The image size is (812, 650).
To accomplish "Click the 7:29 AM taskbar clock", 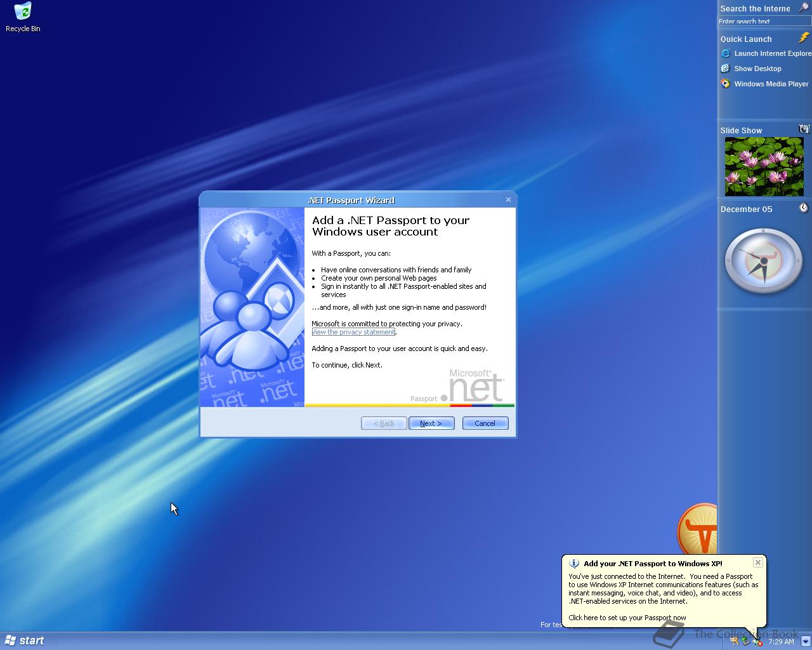I will pos(781,642).
